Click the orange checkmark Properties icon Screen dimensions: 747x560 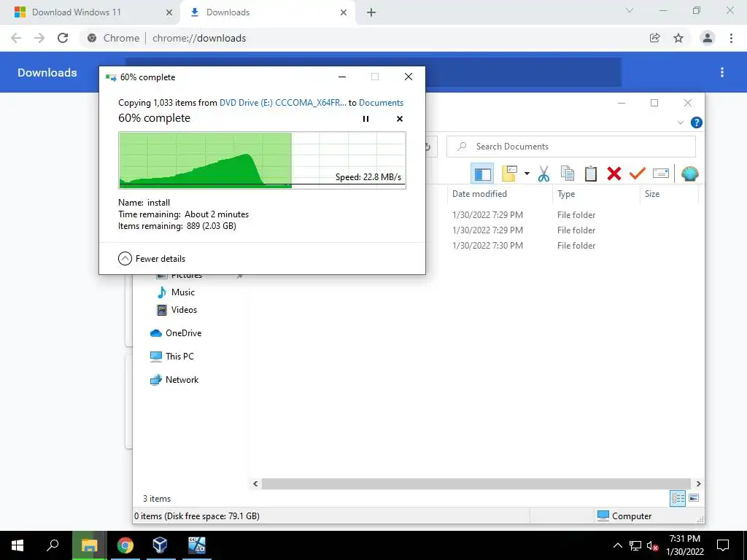(638, 174)
